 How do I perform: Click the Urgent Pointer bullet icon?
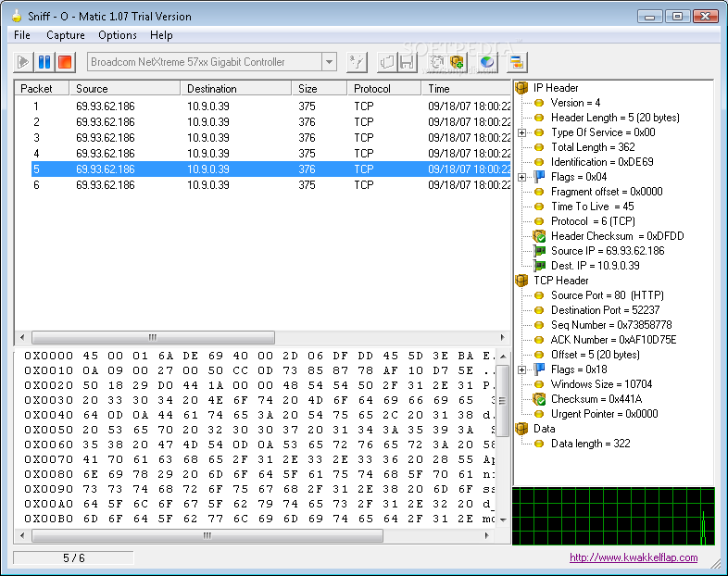pyautogui.click(x=539, y=414)
